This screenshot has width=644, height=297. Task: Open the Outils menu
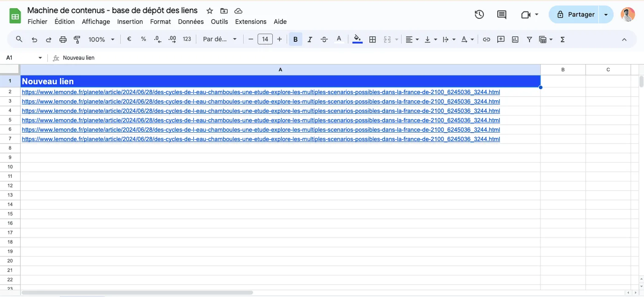pos(219,22)
